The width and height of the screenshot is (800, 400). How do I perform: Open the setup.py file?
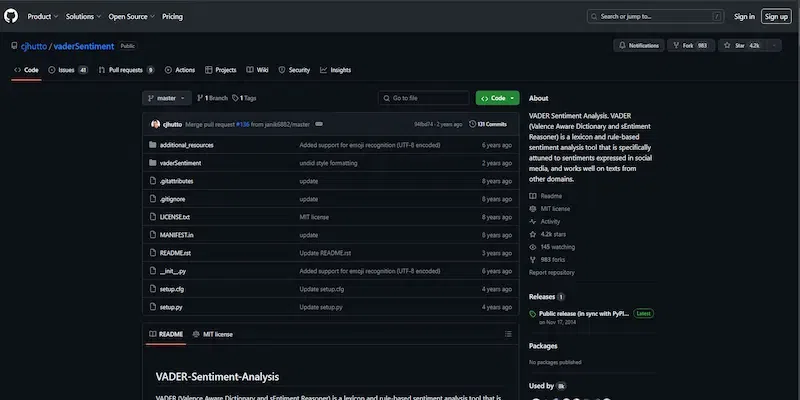pyautogui.click(x=171, y=307)
